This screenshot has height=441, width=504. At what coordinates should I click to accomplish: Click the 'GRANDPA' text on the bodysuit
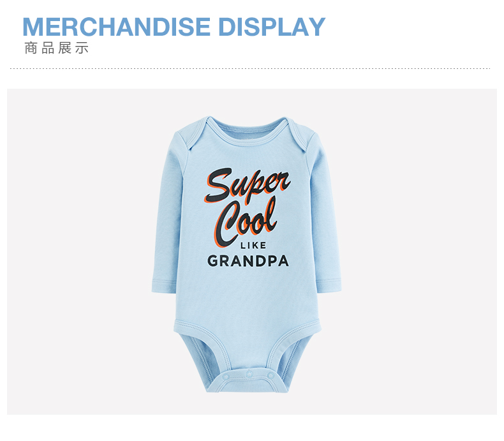coord(248,261)
